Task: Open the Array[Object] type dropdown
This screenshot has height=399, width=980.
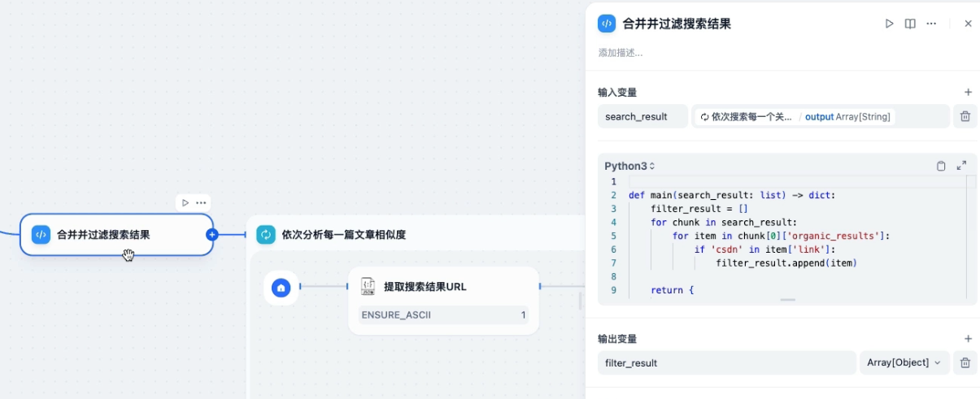Action: coord(903,363)
